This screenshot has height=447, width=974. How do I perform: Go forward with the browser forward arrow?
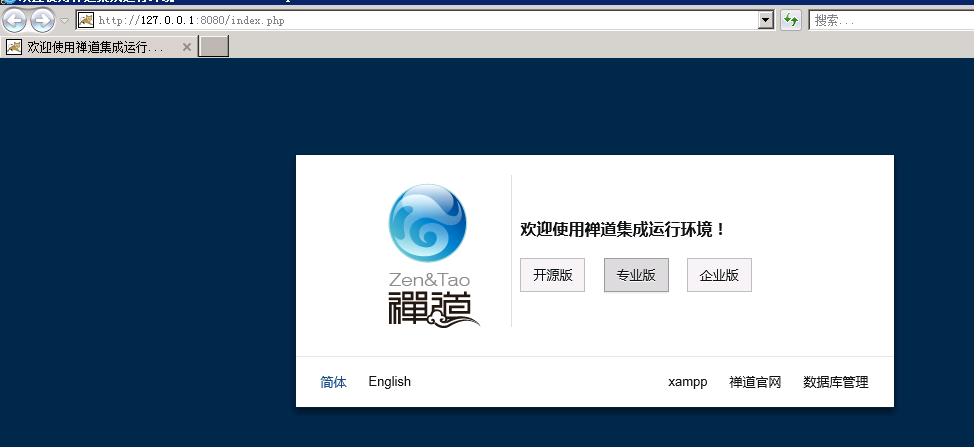(42, 20)
